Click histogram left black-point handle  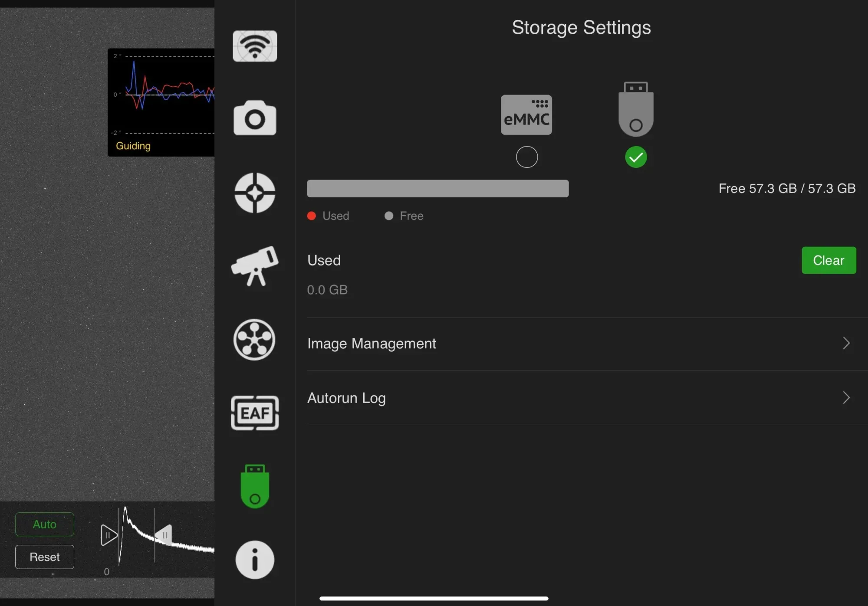click(x=108, y=535)
